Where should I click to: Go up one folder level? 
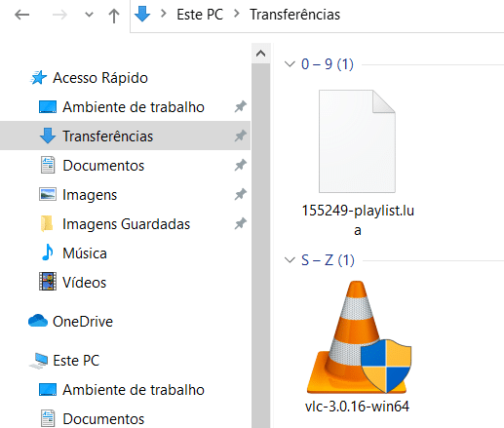point(114,15)
